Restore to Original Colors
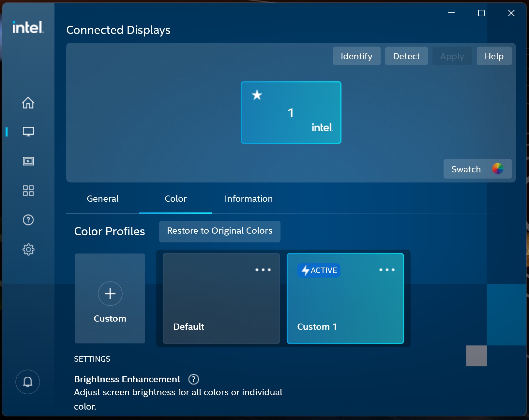 pyautogui.click(x=219, y=231)
